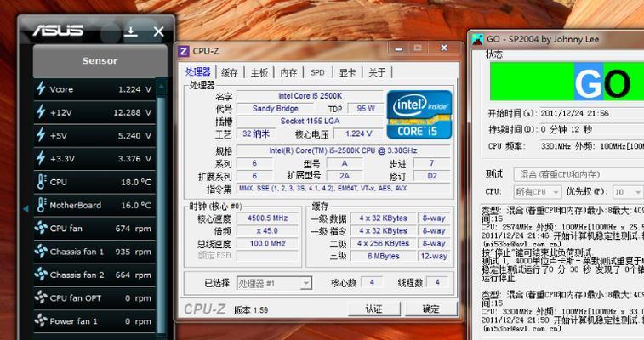Click the MotherBoard 16.0 °C reading
The width and height of the screenshot is (644, 340).
point(136,205)
